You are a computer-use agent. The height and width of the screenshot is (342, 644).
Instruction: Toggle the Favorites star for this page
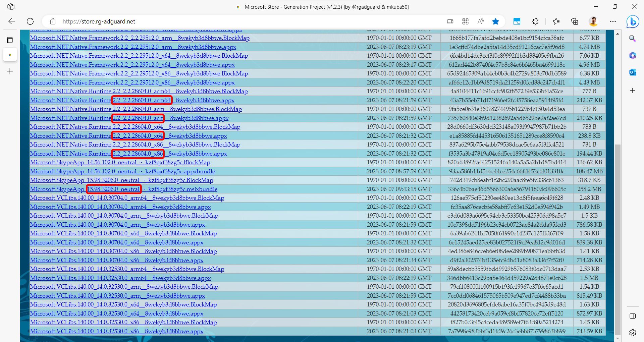pyautogui.click(x=495, y=21)
